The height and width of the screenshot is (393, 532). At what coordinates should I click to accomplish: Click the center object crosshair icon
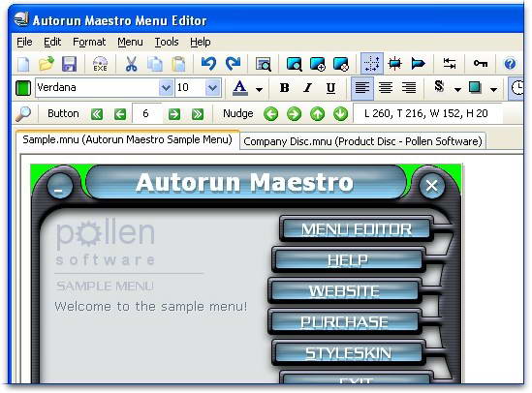(395, 64)
